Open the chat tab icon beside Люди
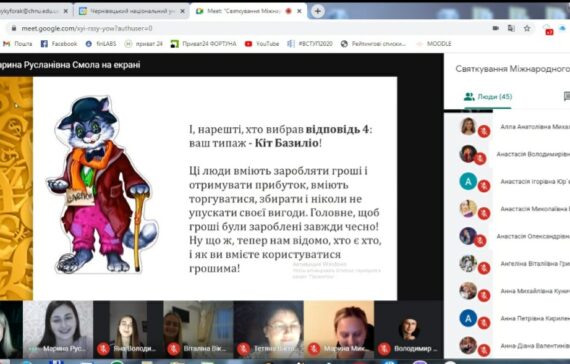The height and width of the screenshot is (364, 570). pyautogui.click(x=567, y=96)
